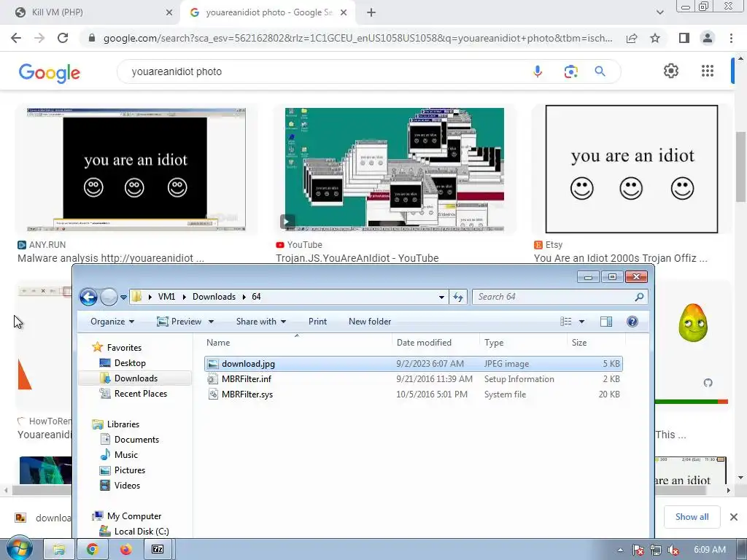Click Downloads in Explorer breadcrumb path
Screen dimensions: 747x560
[214, 297]
